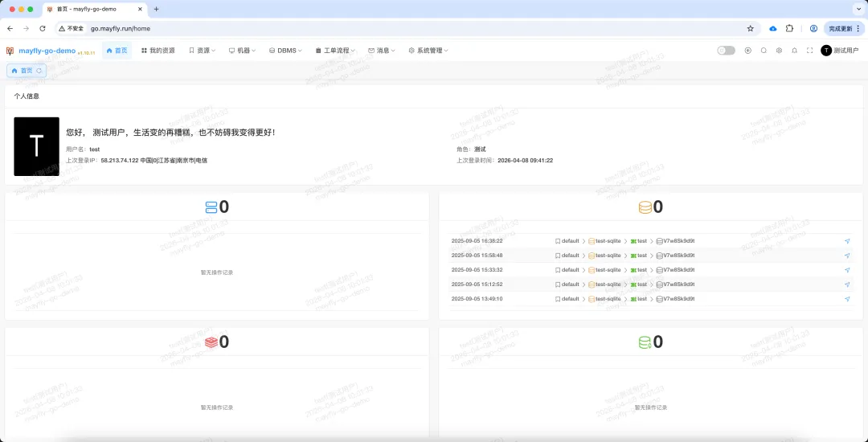Click the 角色 value 测试

[480, 149]
